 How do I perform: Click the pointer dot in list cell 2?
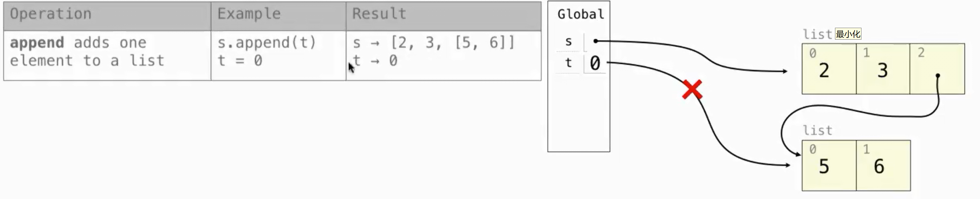[x=938, y=75]
